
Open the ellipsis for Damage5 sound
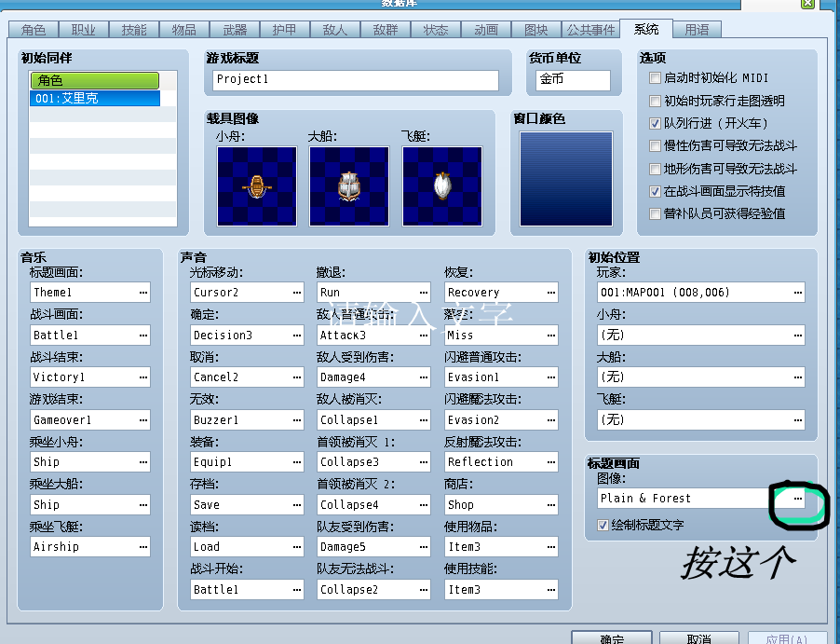click(x=424, y=547)
